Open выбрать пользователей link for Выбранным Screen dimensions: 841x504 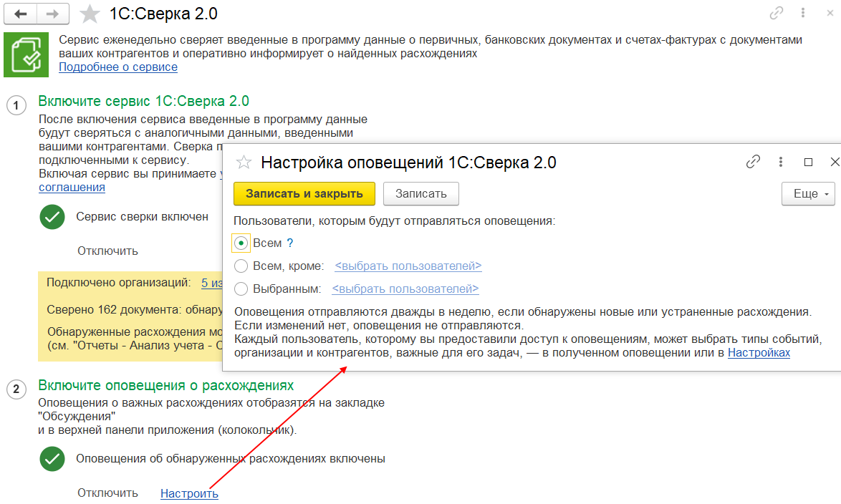405,289
